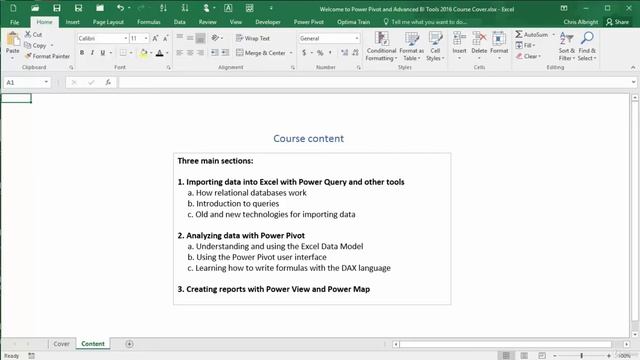Viewport: 640px width, 360px height.
Task: Click the Orientation text angle icon
Action: (215, 38)
